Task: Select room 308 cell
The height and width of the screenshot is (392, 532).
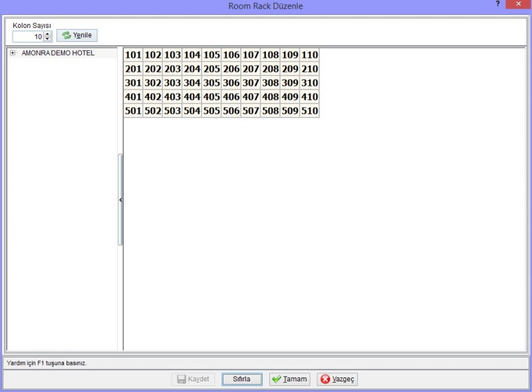Action: point(271,83)
